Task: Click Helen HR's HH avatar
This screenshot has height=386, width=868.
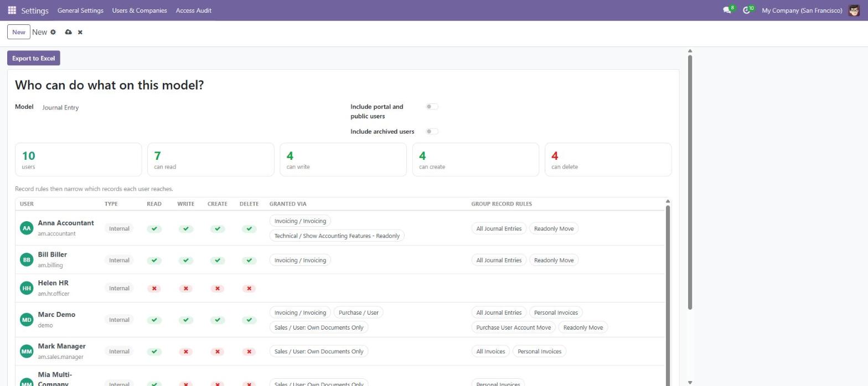Action: click(27, 288)
